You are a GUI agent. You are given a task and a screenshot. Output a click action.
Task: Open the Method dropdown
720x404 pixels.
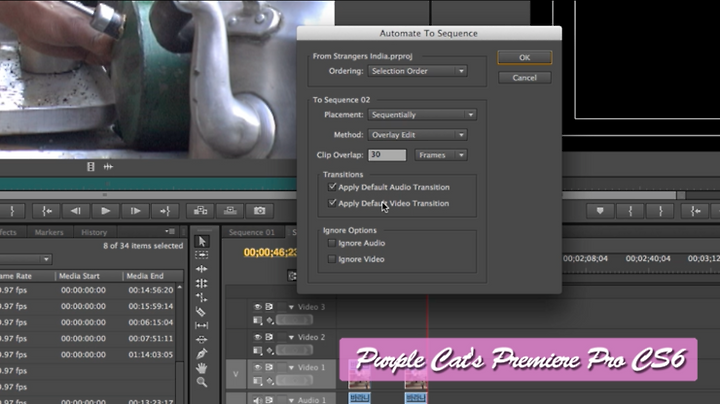pyautogui.click(x=417, y=135)
